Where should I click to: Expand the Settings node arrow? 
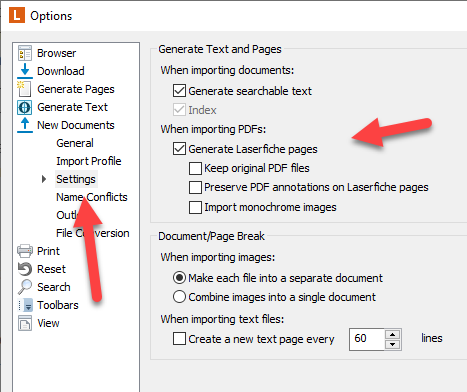pyautogui.click(x=44, y=179)
